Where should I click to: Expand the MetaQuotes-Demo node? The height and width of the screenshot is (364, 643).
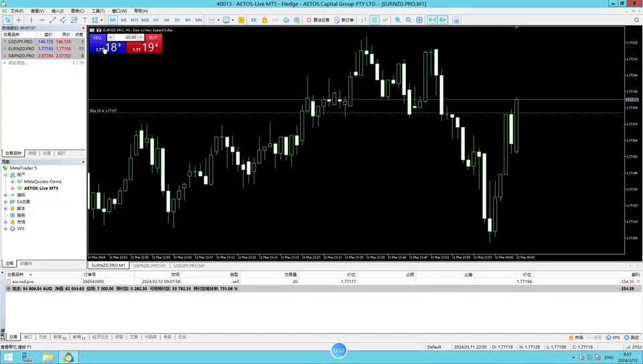click(12, 181)
